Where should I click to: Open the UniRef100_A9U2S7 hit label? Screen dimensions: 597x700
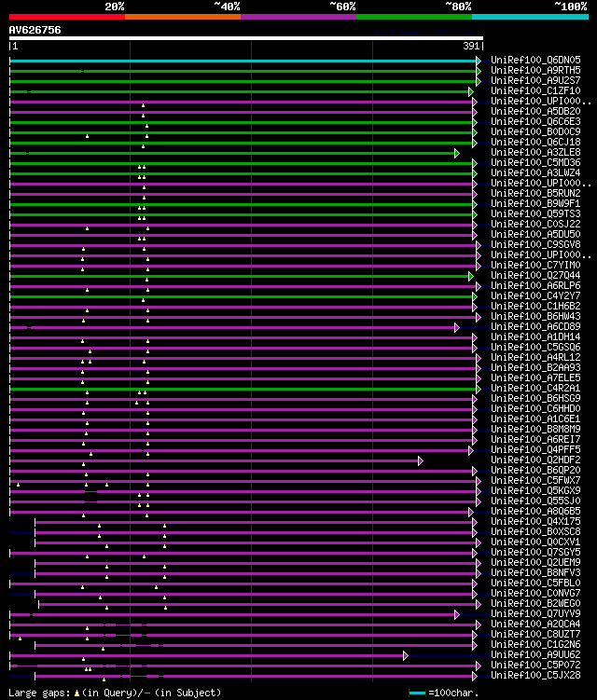[x=535, y=80]
